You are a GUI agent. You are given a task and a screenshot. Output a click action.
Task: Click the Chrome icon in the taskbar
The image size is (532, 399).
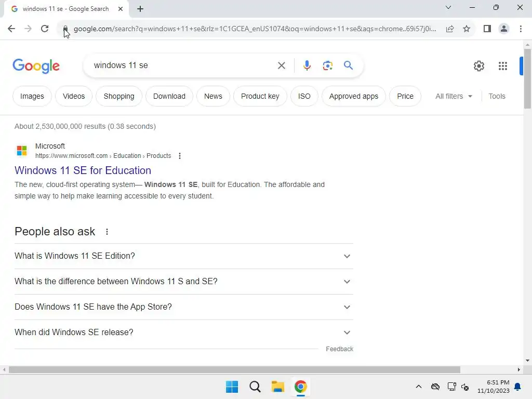tap(301, 387)
